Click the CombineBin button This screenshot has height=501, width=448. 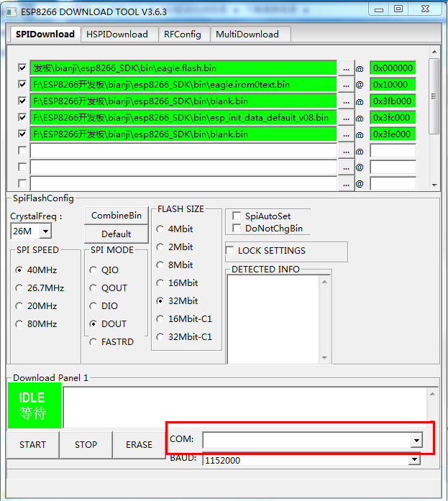point(116,216)
